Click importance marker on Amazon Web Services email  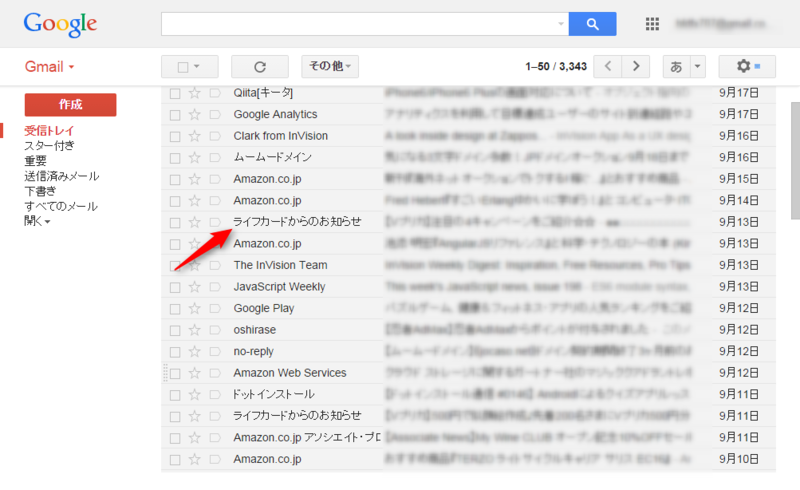point(215,373)
